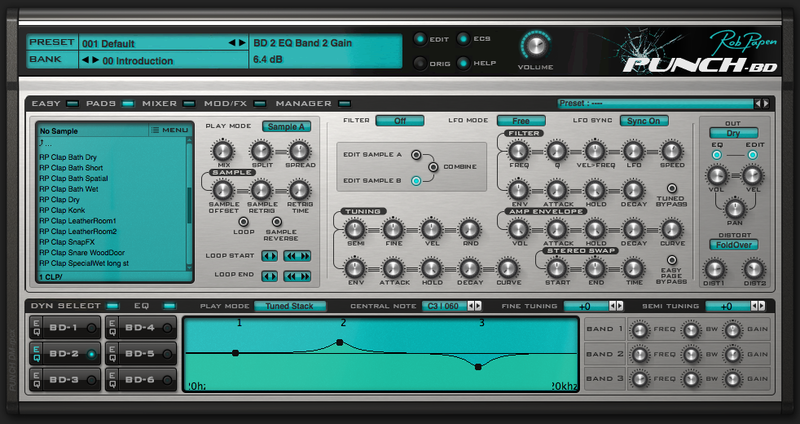The height and width of the screenshot is (424, 800).
Task: Select the COMBINE radio
Action: click(433, 167)
